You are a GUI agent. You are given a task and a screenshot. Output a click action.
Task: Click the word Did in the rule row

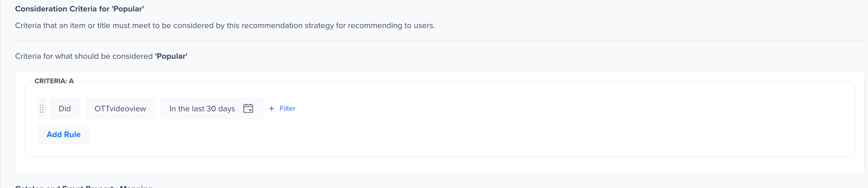(65, 109)
